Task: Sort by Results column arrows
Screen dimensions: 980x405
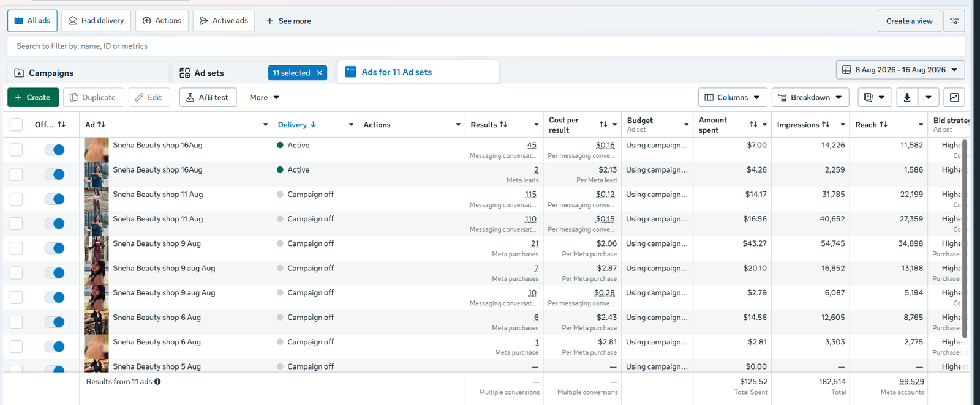Action: (x=503, y=124)
